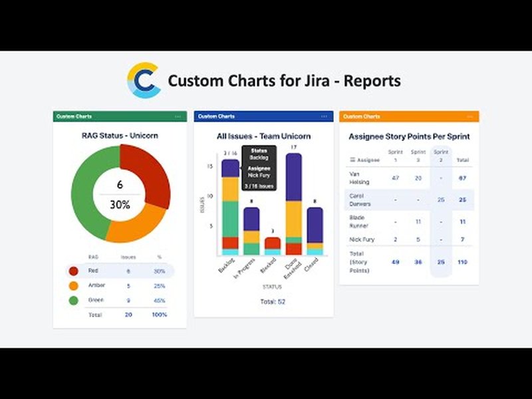Click the highlighted 'Sprint 2' column header
This screenshot has height=399, width=532.
click(x=441, y=156)
